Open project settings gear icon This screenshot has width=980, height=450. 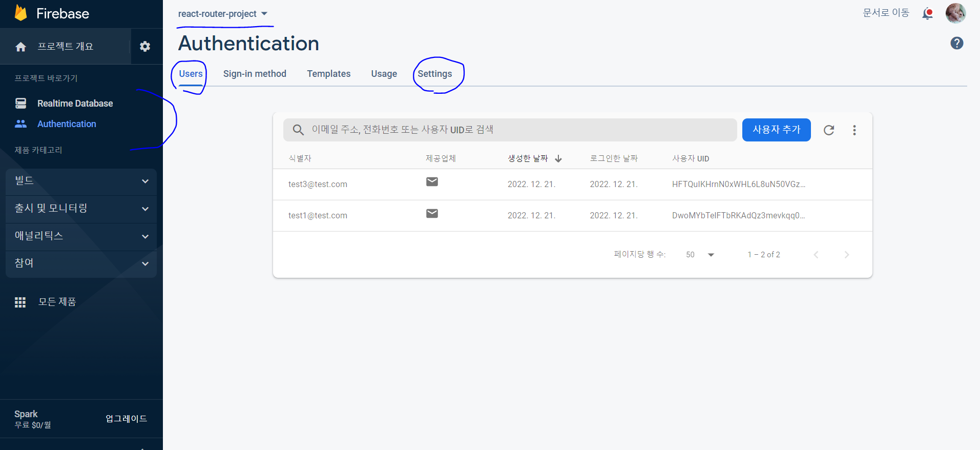[145, 47]
